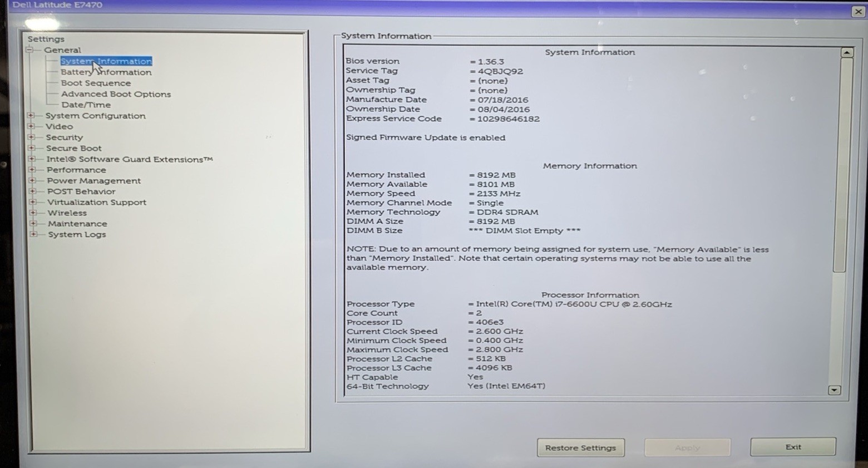868x468 pixels.
Task: Select the Security category label
Action: pos(64,137)
